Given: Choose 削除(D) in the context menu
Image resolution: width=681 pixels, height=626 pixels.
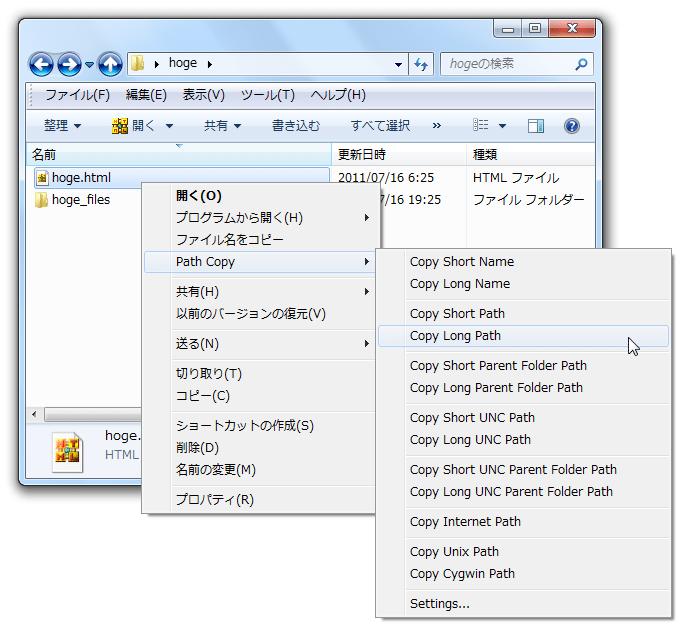Looking at the screenshot, I should point(260,447).
